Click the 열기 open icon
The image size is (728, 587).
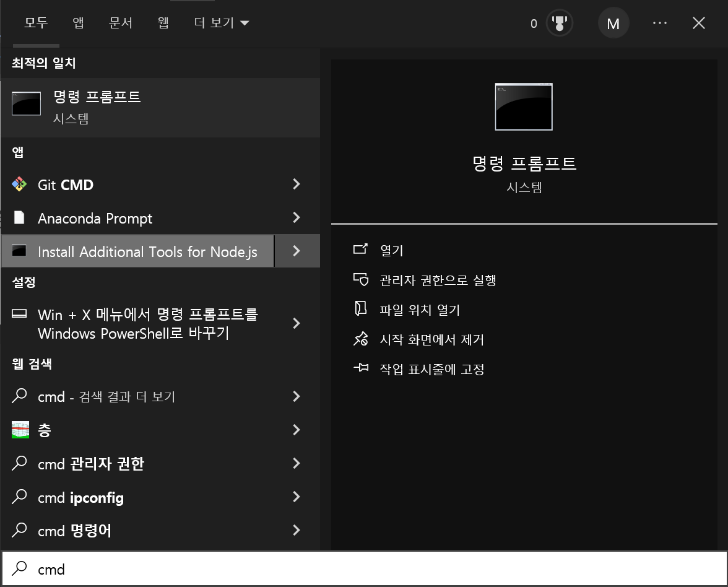point(360,250)
